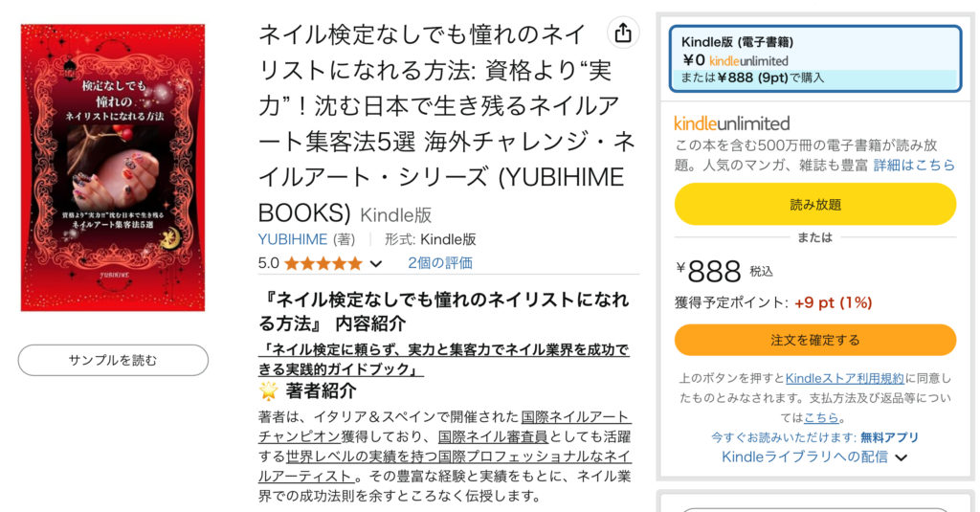The image size is (980, 512).
Task: Click the サンプルを読む button
Action: pos(113,360)
